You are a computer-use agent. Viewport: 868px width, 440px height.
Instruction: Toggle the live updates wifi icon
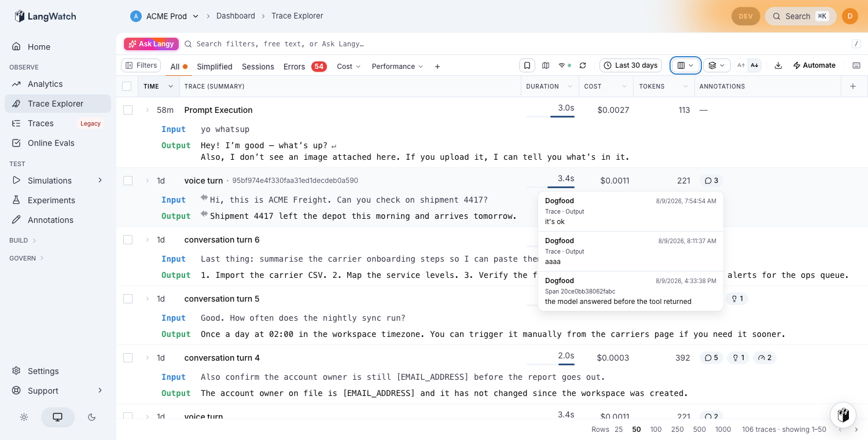564,65
